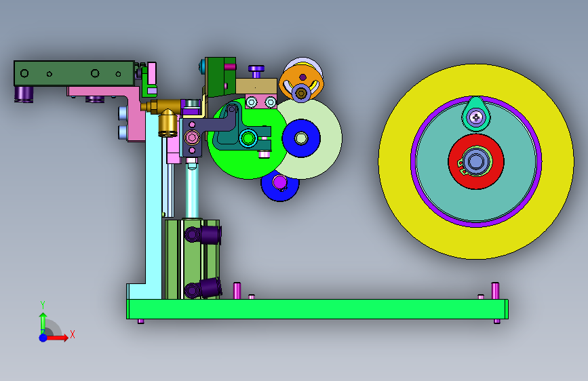588x381 pixels.
Task: Select the Phillips screw on the teardrop clip
Action: (476, 118)
